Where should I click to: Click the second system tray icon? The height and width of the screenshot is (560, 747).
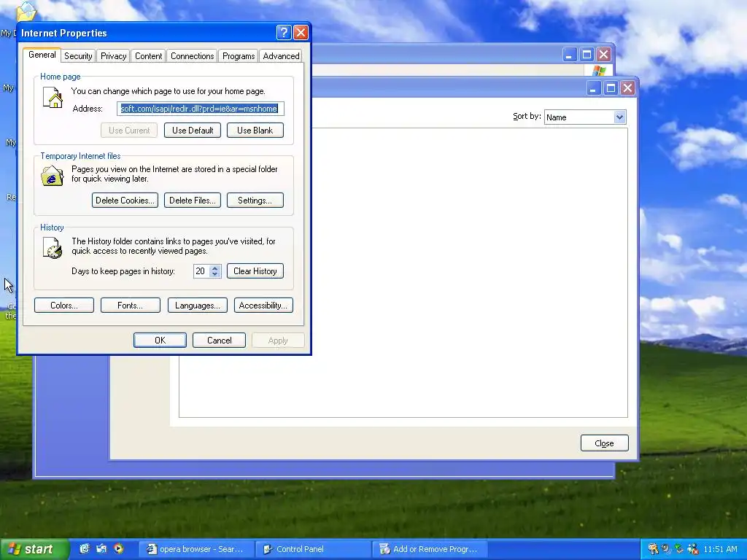tap(666, 549)
